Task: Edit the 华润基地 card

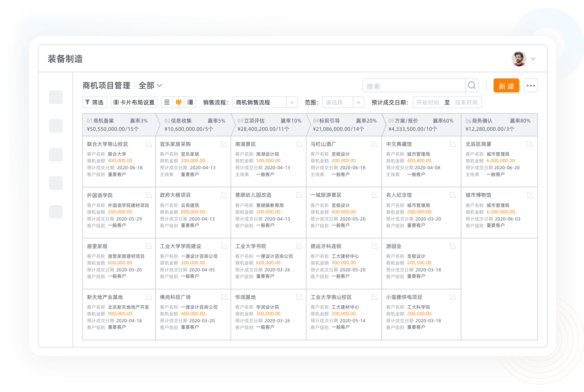Action: pyautogui.click(x=300, y=297)
